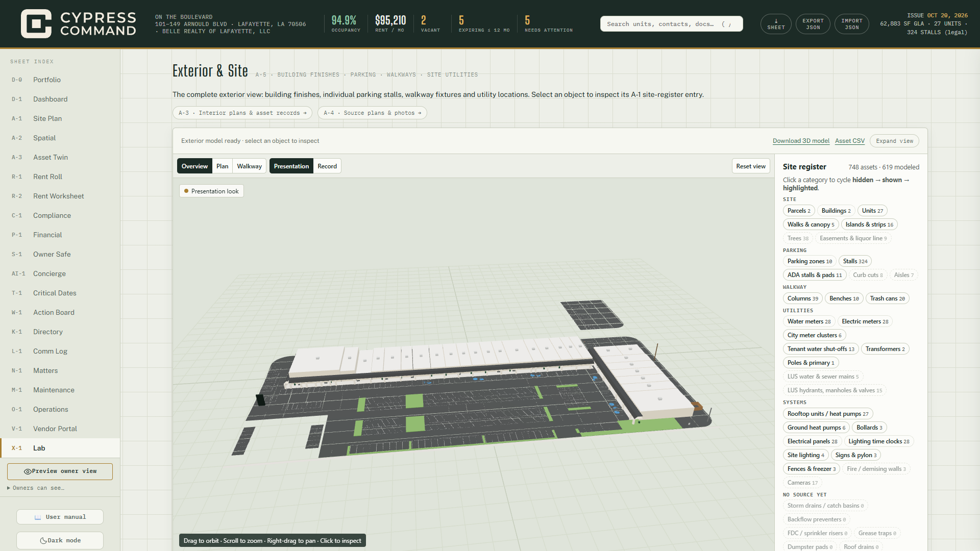Toggle Curb cuts category chip
Screen dimensions: 980x551
[x=868, y=275]
